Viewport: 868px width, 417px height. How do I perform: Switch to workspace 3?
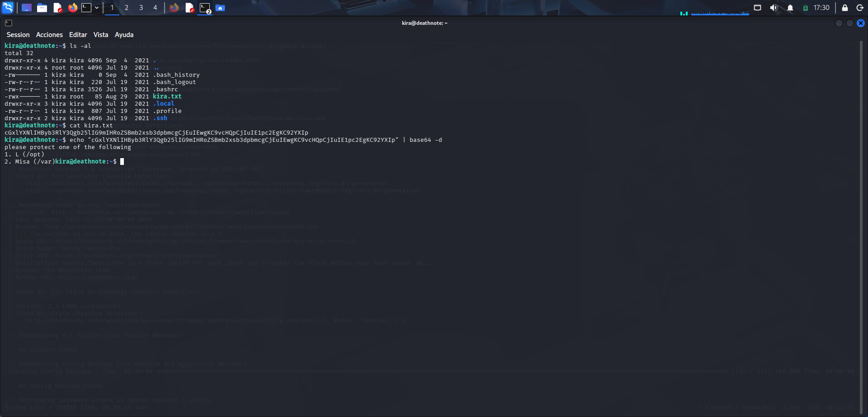pyautogui.click(x=141, y=8)
